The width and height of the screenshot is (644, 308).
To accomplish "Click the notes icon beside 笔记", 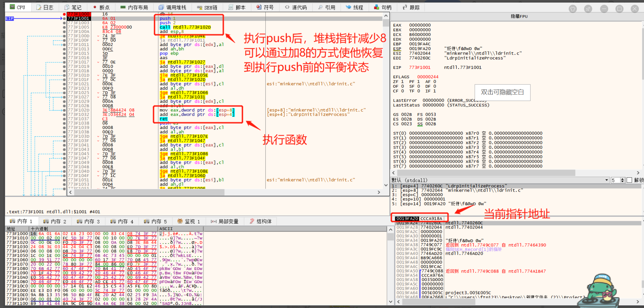I will (x=66, y=7).
